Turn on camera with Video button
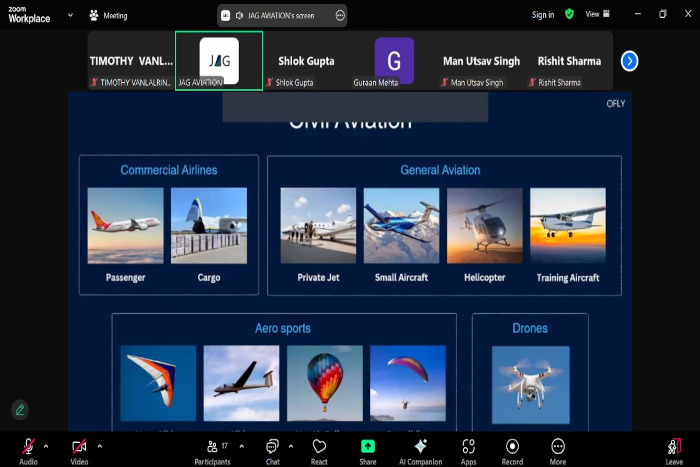Viewport: 700px width, 467px height. tap(79, 447)
